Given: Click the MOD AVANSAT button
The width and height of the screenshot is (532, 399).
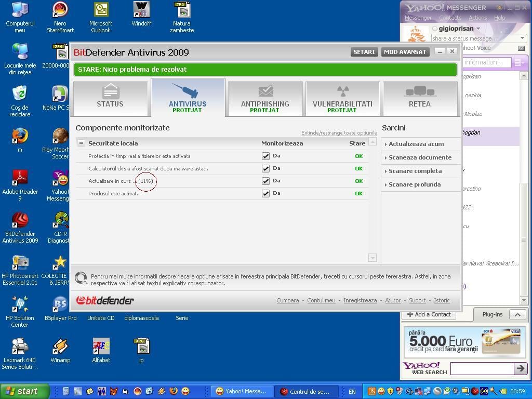Looking at the screenshot, I should pos(405,52).
